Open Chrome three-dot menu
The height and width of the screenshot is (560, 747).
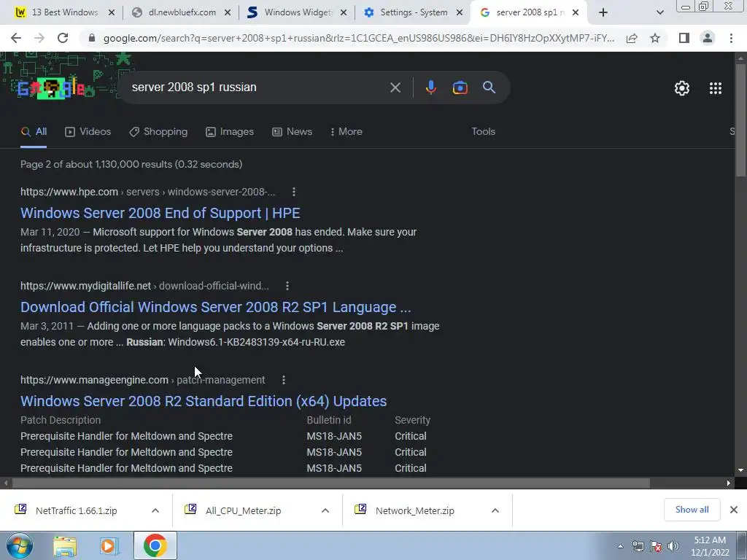(x=731, y=38)
